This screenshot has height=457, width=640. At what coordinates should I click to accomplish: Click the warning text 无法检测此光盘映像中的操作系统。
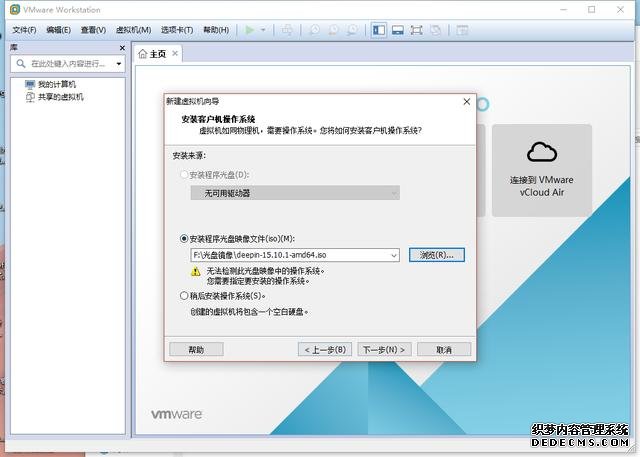(266, 271)
